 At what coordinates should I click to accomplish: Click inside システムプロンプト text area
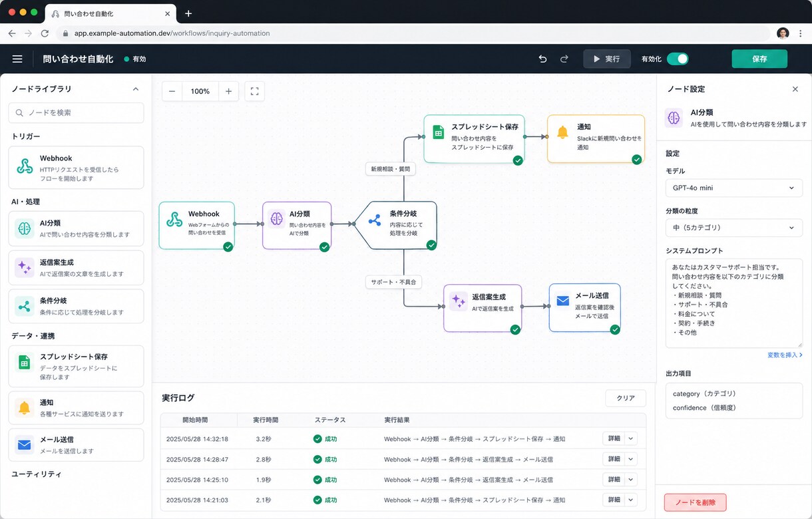point(733,303)
